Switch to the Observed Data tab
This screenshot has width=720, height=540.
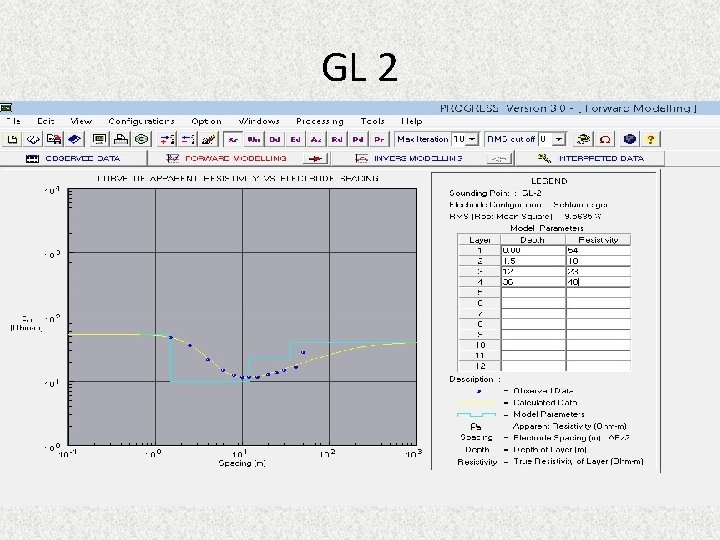coord(73,158)
